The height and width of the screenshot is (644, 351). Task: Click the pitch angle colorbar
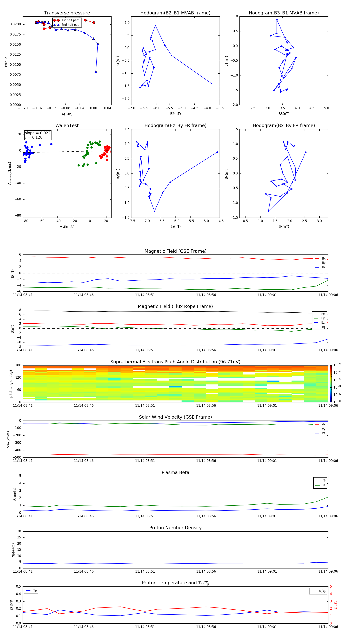(x=331, y=383)
